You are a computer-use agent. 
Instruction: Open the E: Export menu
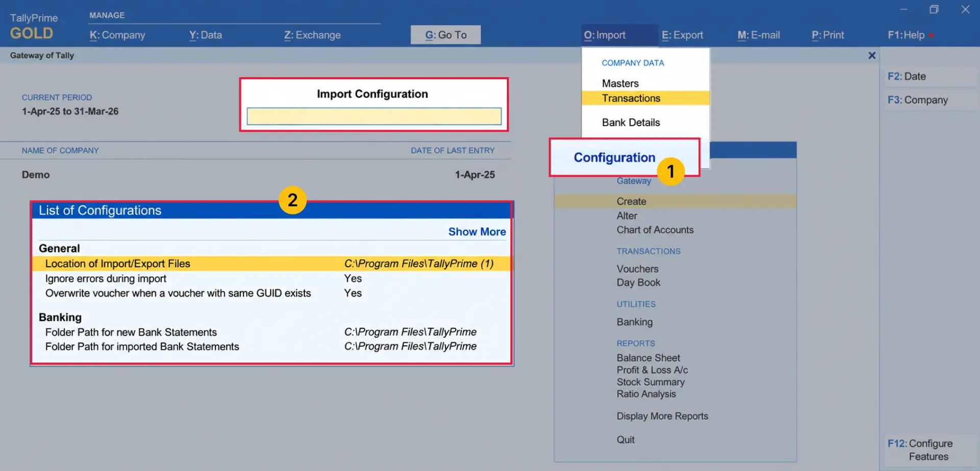pos(682,35)
